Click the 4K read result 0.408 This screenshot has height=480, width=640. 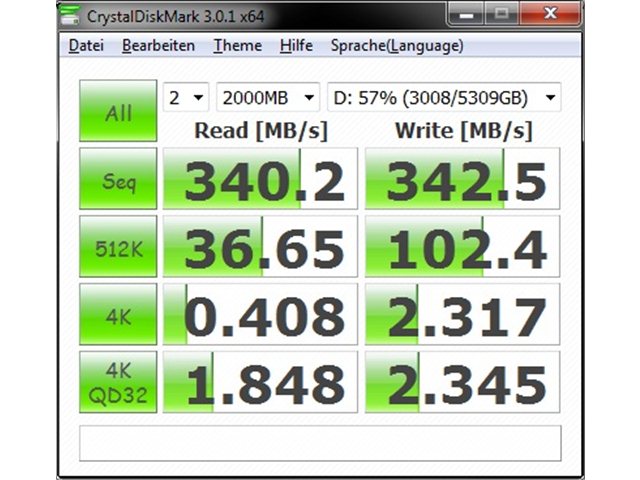[x=260, y=314]
